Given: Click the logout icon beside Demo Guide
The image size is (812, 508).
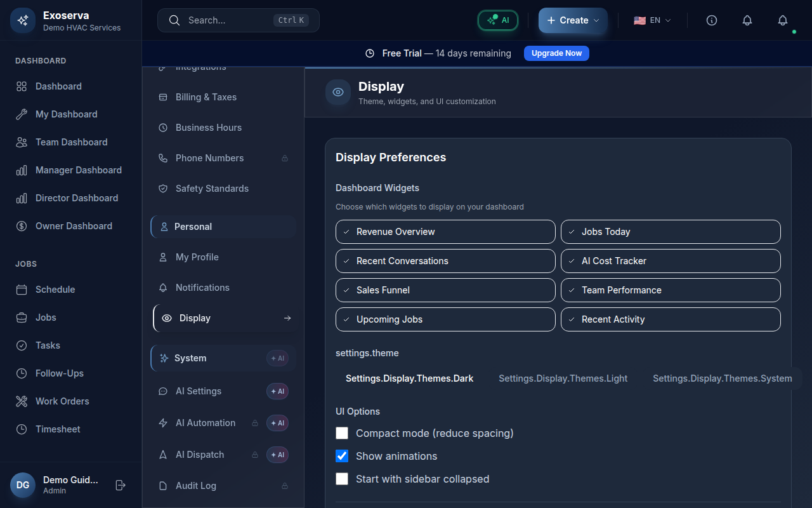Looking at the screenshot, I should tap(121, 485).
